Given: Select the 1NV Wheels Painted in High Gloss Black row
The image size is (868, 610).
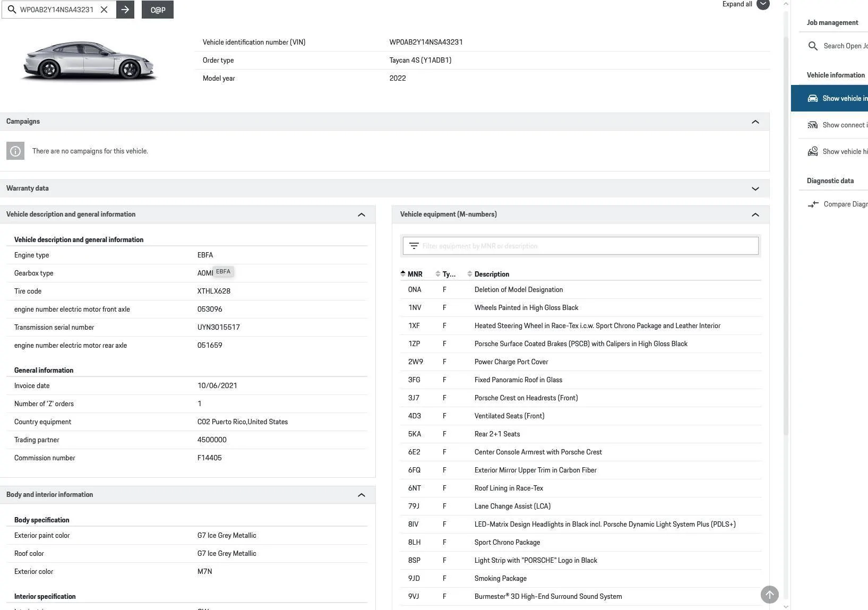Looking at the screenshot, I should 580,308.
